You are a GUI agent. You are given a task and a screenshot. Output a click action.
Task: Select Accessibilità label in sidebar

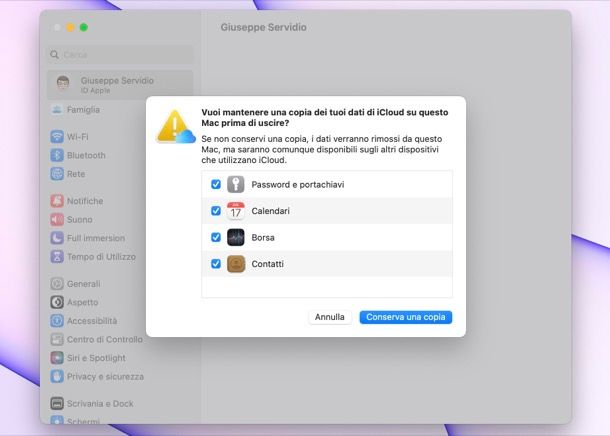(x=92, y=321)
